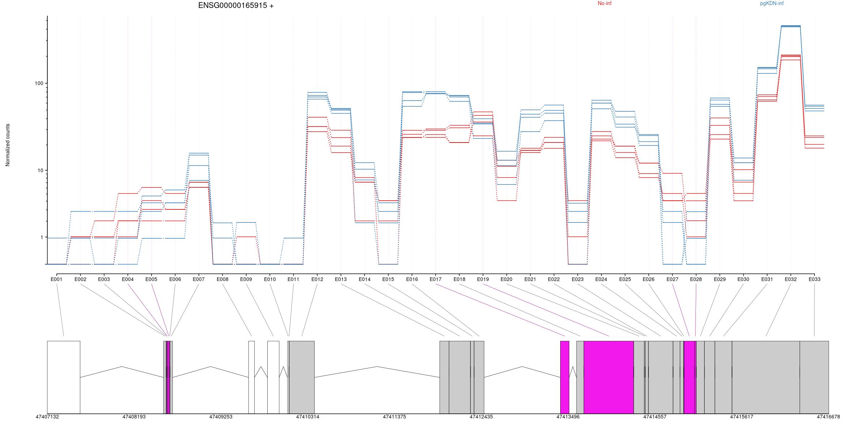Click the No-inf legend label
This screenshot has height=434, width=868.
604,4
